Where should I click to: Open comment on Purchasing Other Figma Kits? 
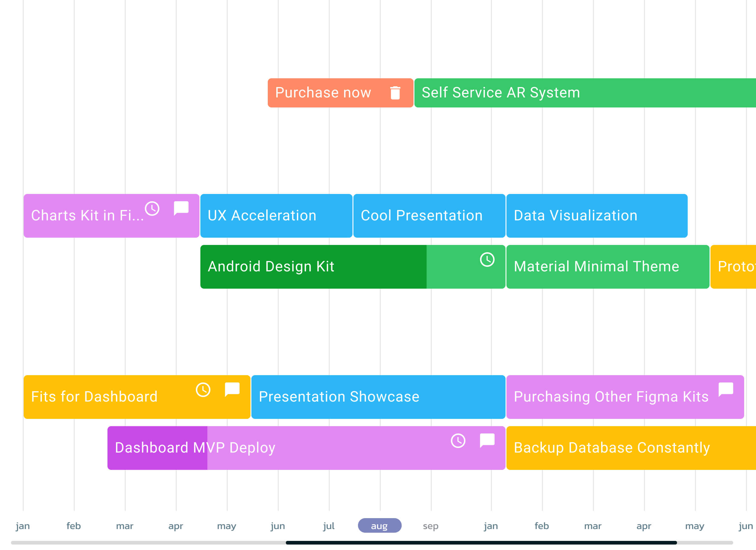[726, 389]
